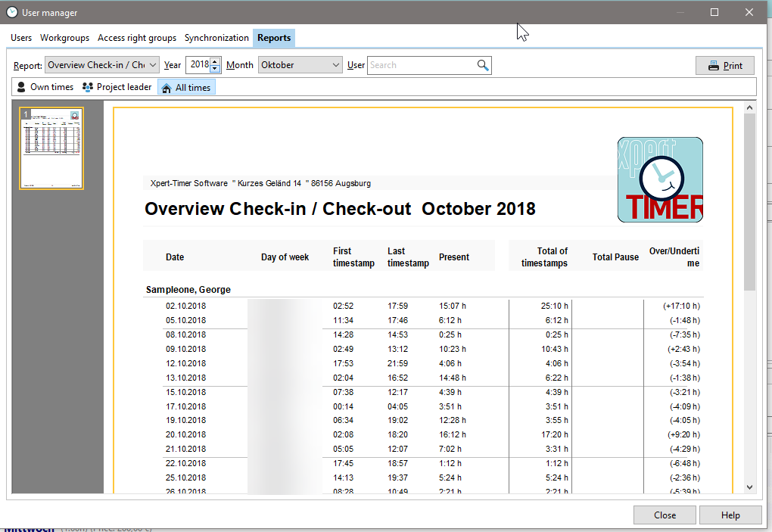Increase the year with the up arrow

215,61
